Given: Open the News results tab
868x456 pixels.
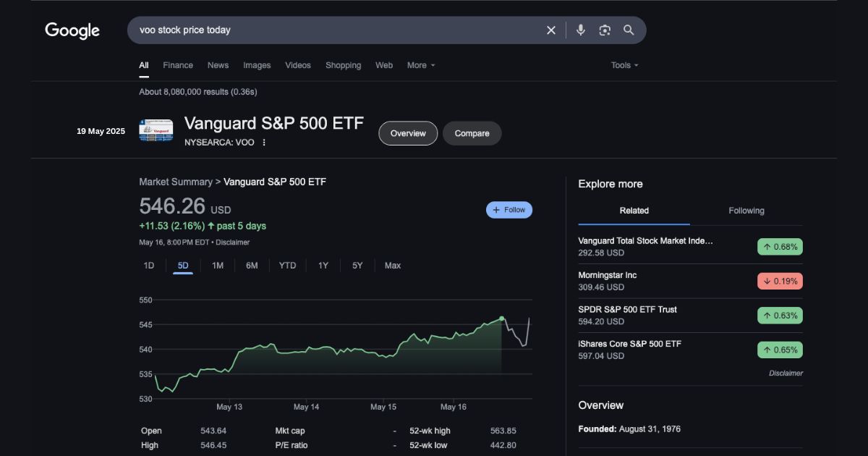Looking at the screenshot, I should tap(218, 65).
